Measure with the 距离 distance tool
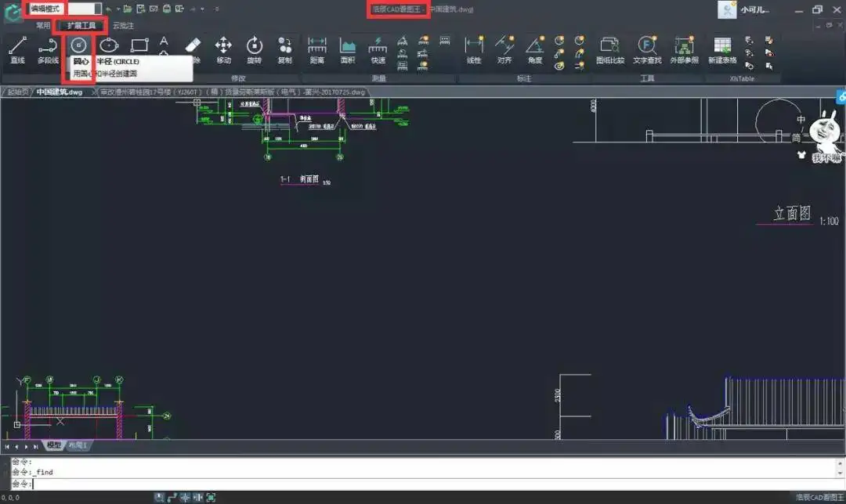 (317, 49)
